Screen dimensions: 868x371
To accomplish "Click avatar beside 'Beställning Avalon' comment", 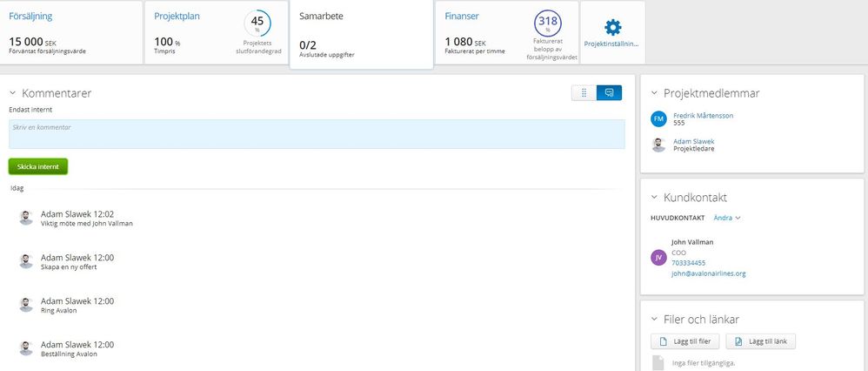I will [26, 347].
